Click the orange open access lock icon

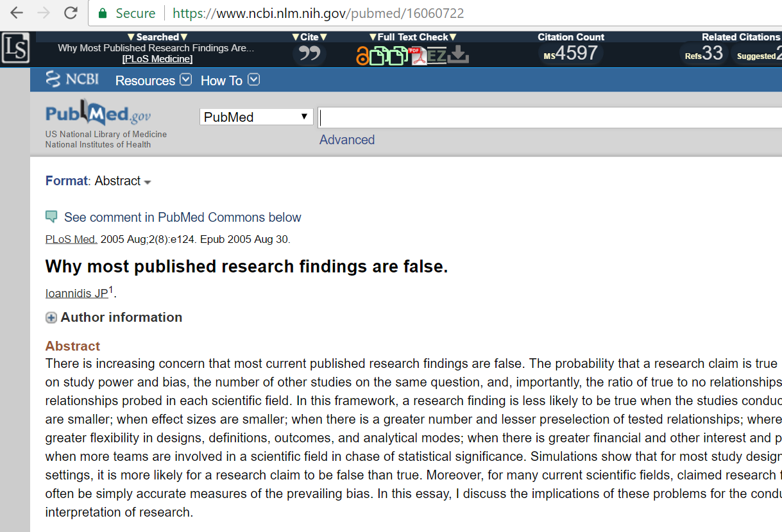point(362,56)
